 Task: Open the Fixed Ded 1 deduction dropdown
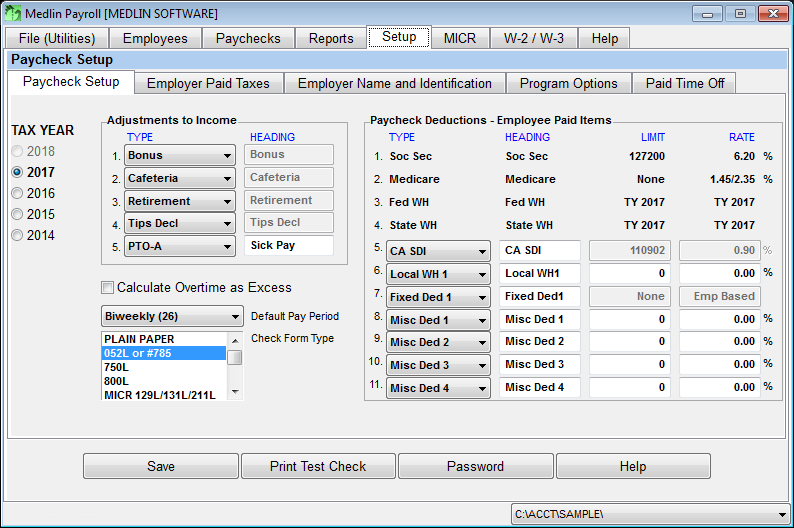(438, 297)
